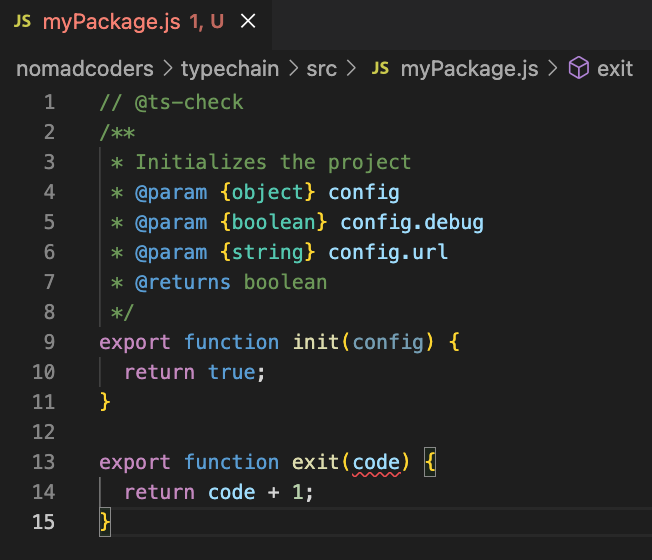Click '{object}' type on line 4
This screenshot has width=652, height=560.
point(268,192)
